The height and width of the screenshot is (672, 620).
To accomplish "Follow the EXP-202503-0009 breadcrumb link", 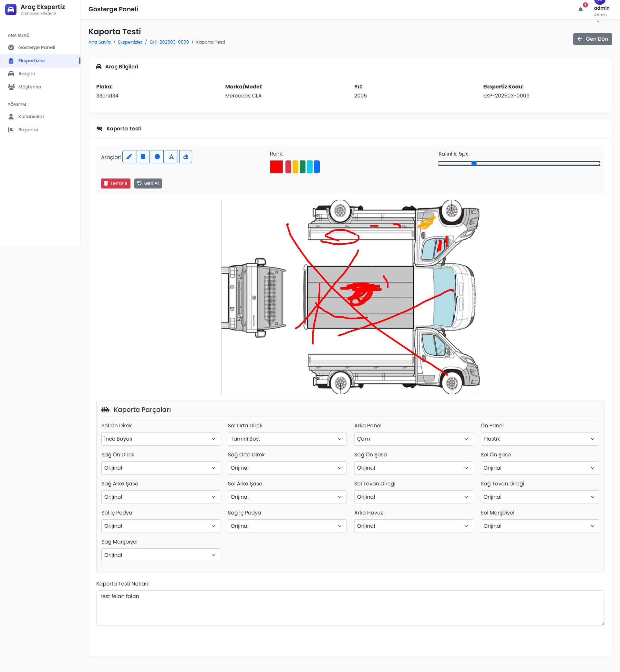I will (x=169, y=42).
